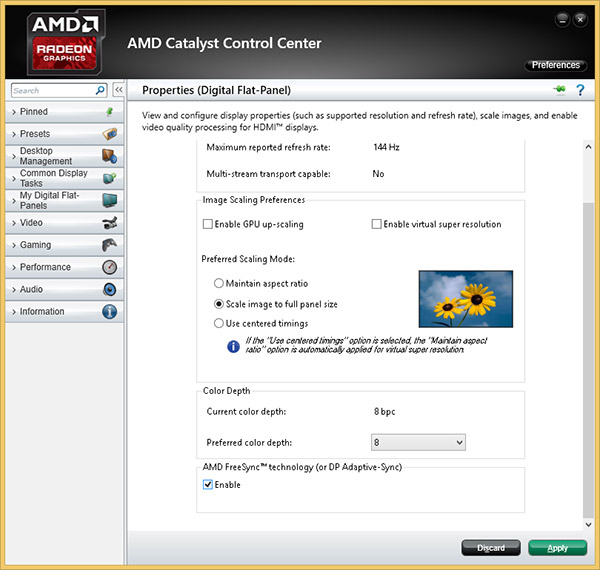
Task: Expand the Presets section chevron
Action: tap(14, 134)
